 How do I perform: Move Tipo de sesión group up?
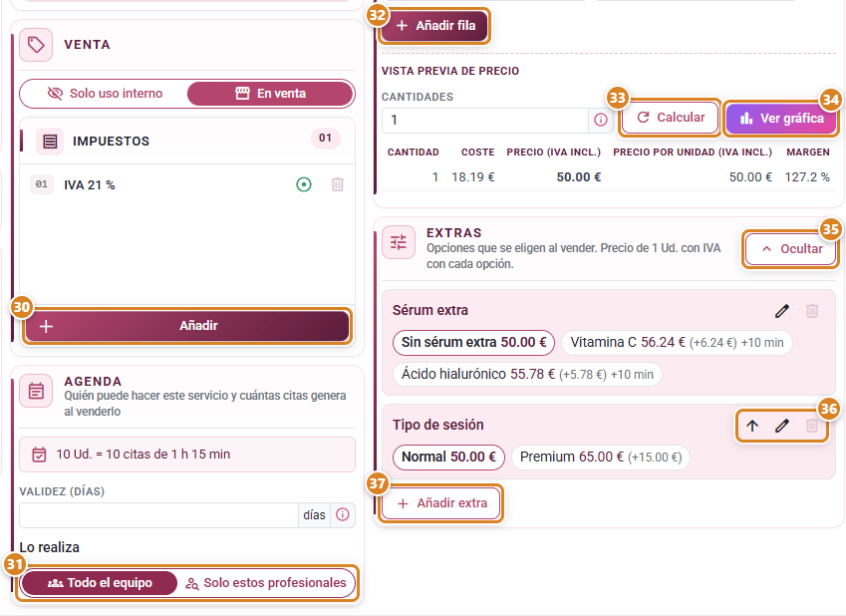(x=752, y=426)
